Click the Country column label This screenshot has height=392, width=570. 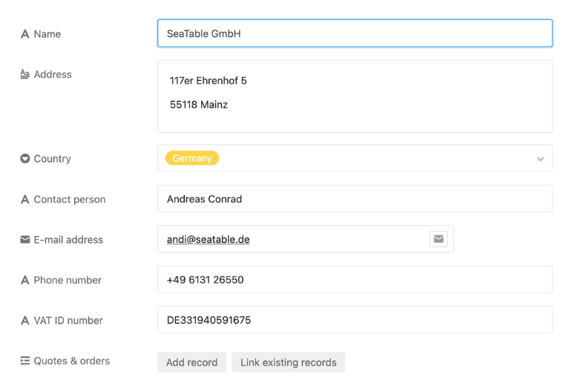(x=53, y=159)
